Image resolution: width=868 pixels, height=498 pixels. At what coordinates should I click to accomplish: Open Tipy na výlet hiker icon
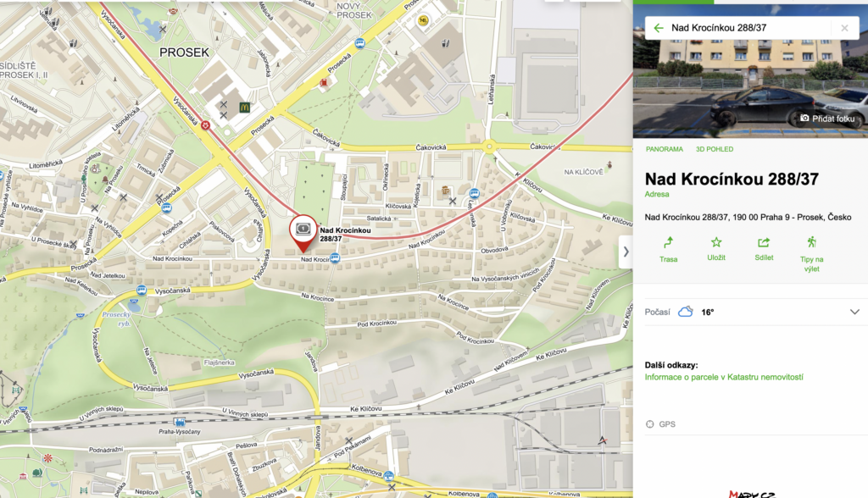pyautogui.click(x=811, y=254)
